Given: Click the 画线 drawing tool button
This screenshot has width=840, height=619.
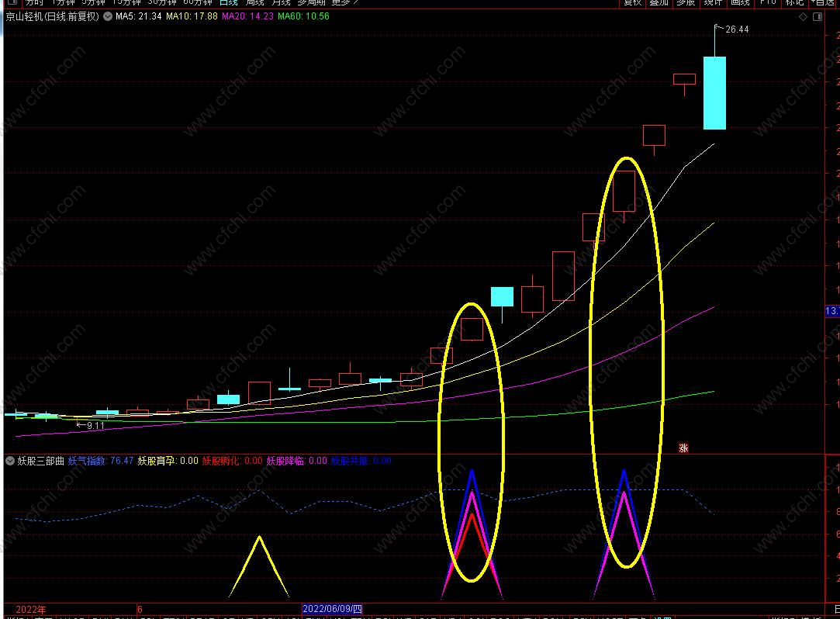Looking at the screenshot, I should pos(741,2).
